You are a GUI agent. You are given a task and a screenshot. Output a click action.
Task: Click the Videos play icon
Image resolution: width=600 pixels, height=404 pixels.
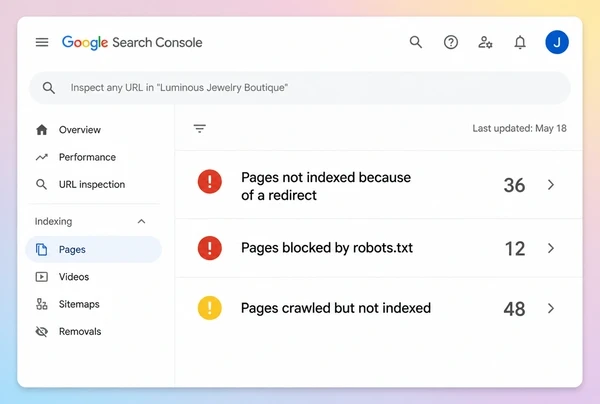(x=42, y=277)
